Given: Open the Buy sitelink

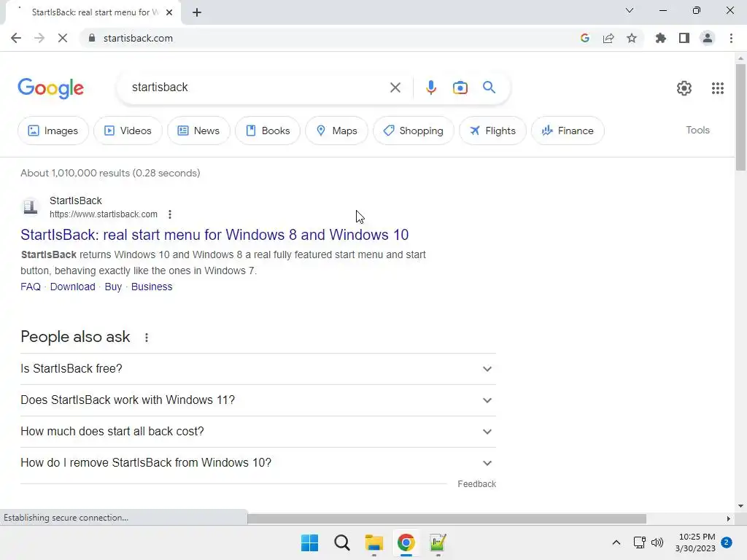Looking at the screenshot, I should (x=113, y=287).
